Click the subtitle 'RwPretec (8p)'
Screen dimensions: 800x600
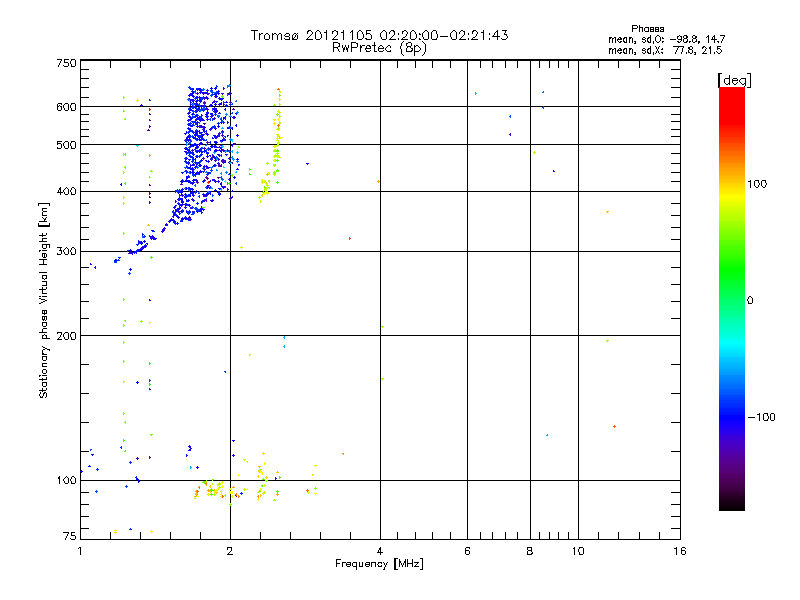(379, 48)
